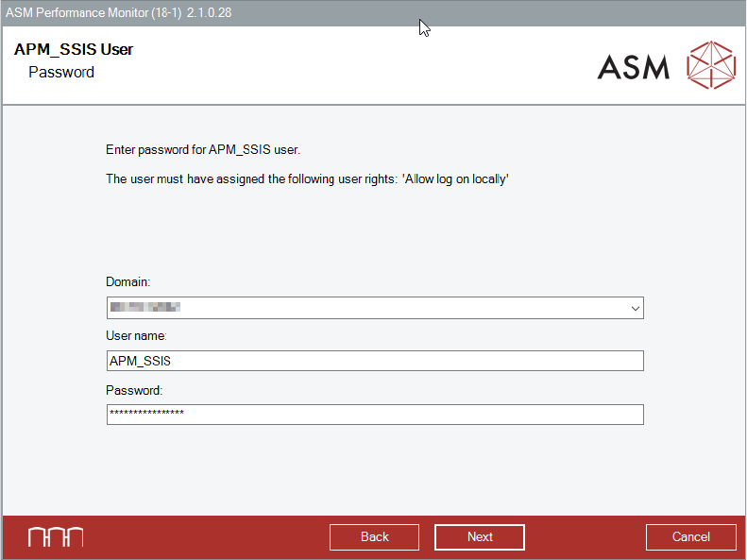Click the empty middle of the Domain combo box
747x560 pixels.
point(397,308)
